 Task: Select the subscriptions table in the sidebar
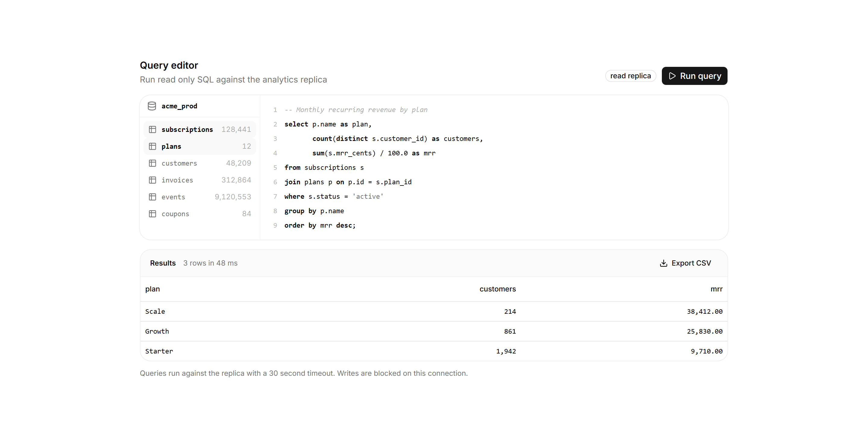(200, 129)
